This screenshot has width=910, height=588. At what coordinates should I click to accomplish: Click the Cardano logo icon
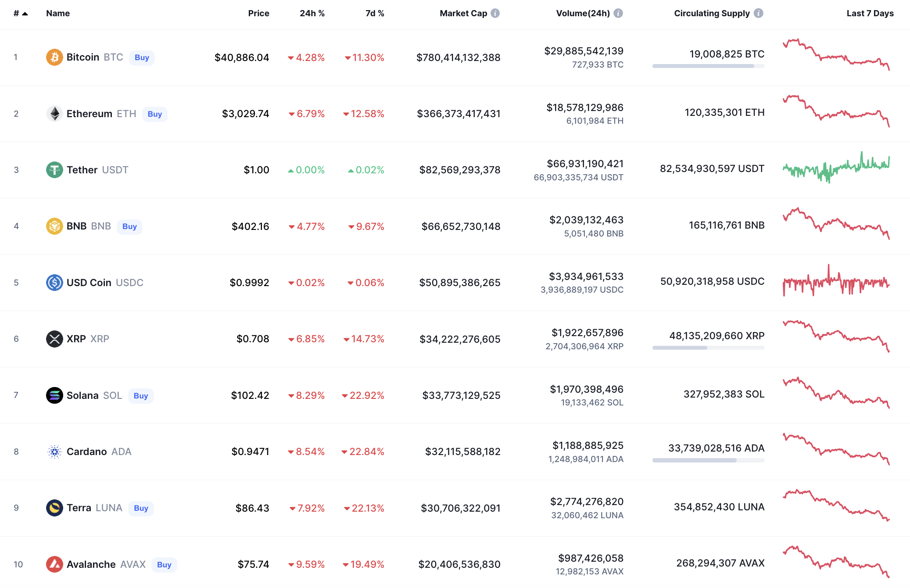coord(54,452)
